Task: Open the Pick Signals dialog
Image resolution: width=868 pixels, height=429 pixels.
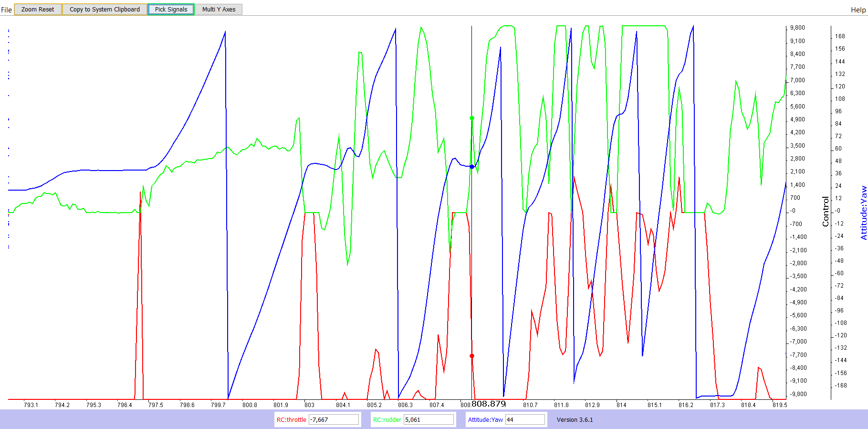Action: click(171, 9)
